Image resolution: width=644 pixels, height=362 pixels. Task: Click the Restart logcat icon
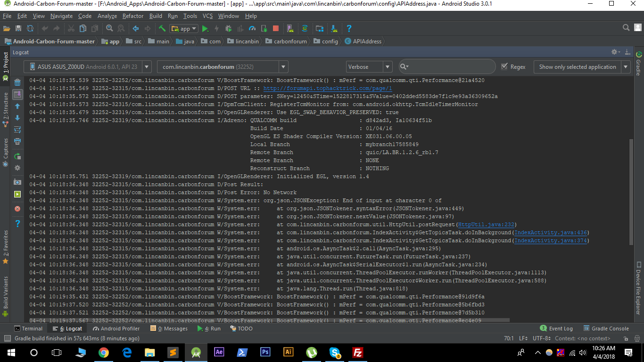coord(17,156)
